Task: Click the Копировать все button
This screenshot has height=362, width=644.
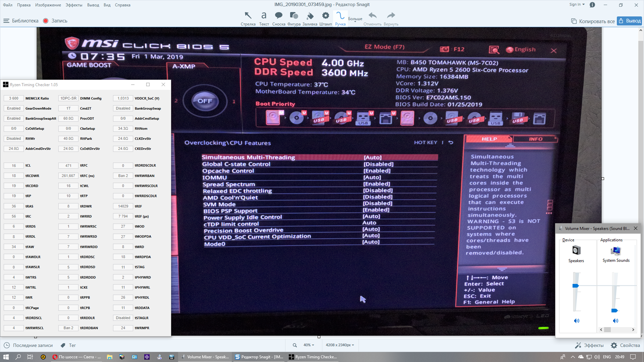Action: pos(593,21)
